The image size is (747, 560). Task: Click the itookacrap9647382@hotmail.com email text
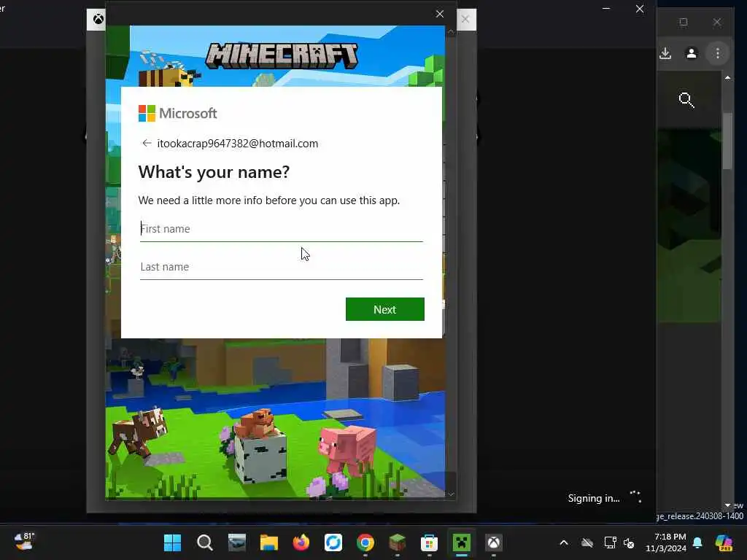[x=238, y=144]
